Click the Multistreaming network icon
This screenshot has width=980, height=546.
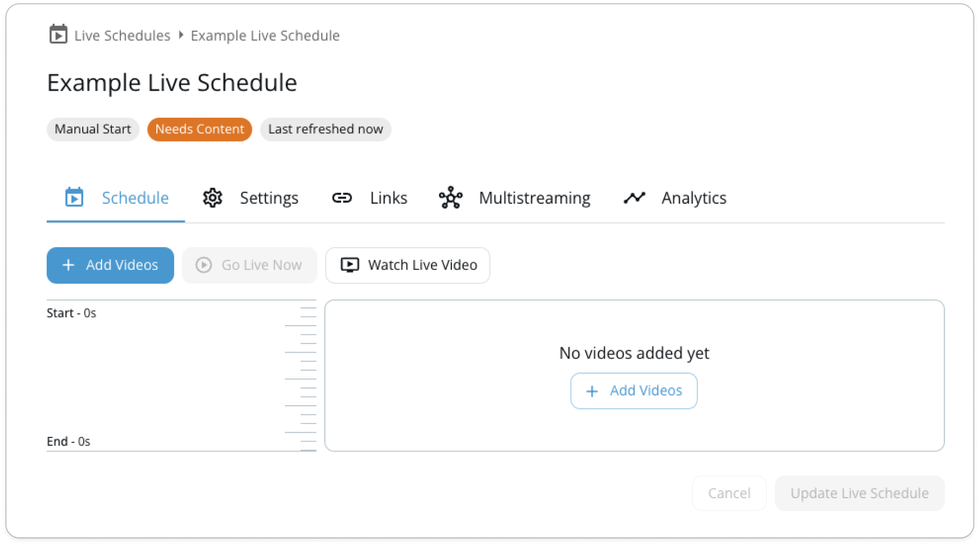pyautogui.click(x=450, y=198)
